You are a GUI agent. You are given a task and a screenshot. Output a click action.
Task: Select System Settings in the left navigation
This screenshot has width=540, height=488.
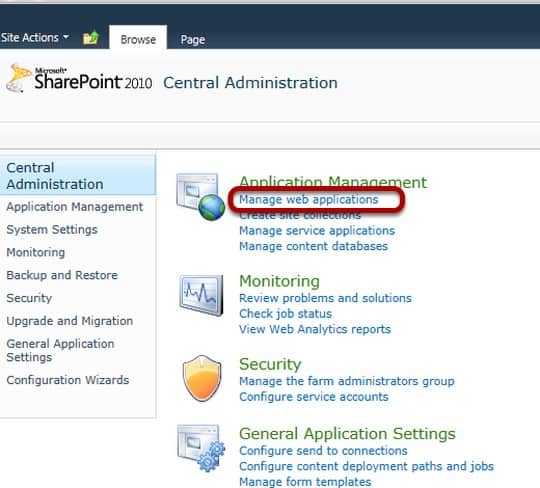click(x=52, y=230)
